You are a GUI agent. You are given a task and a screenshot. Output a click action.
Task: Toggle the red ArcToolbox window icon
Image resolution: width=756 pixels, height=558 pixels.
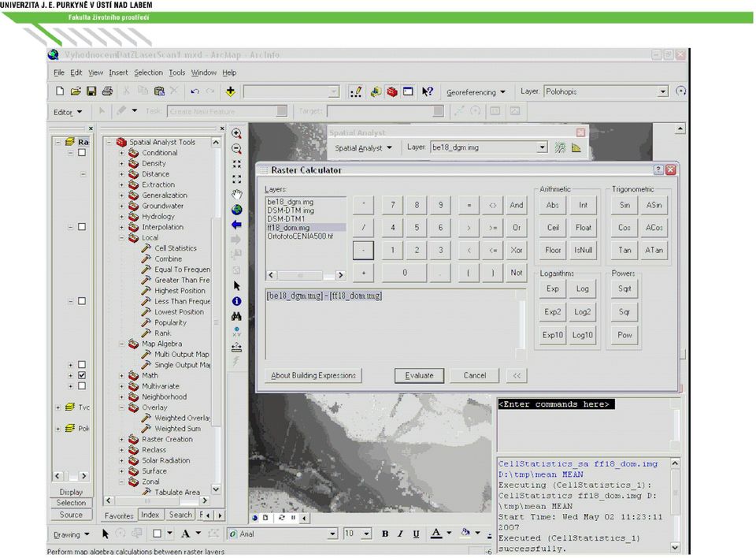coord(392,91)
